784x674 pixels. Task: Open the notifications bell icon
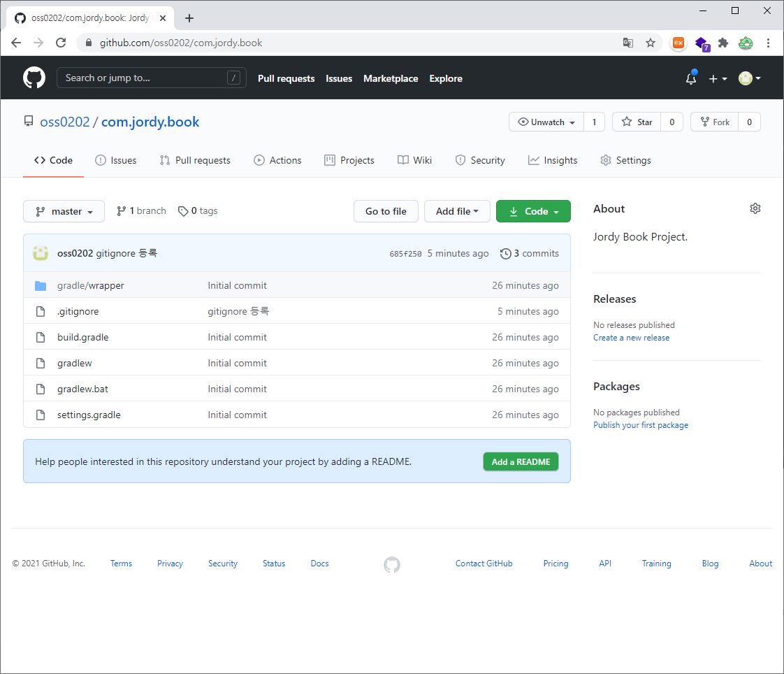coord(691,78)
